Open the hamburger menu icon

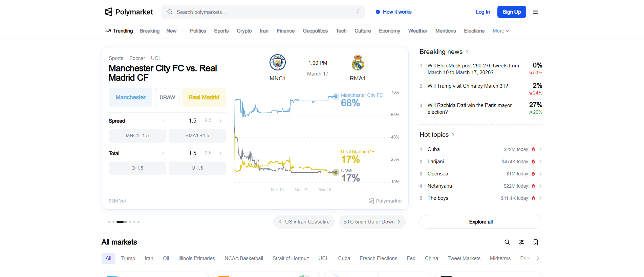tap(536, 12)
